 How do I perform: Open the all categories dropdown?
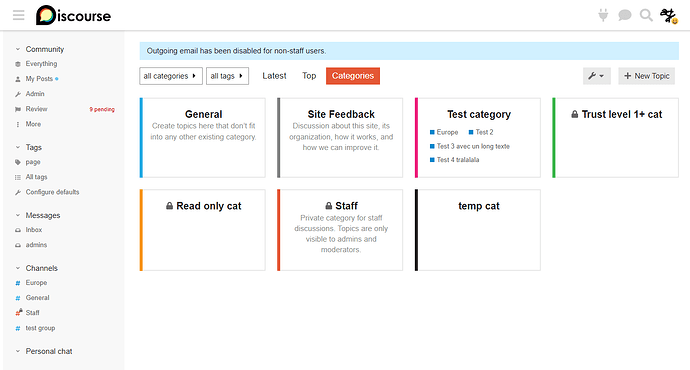tap(171, 76)
